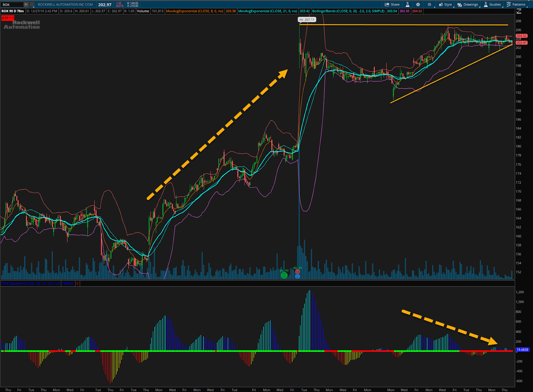Click the MovAvgExponential (CLOSE, 8, 0, no) label
The image size is (533, 392).
tap(195, 11)
